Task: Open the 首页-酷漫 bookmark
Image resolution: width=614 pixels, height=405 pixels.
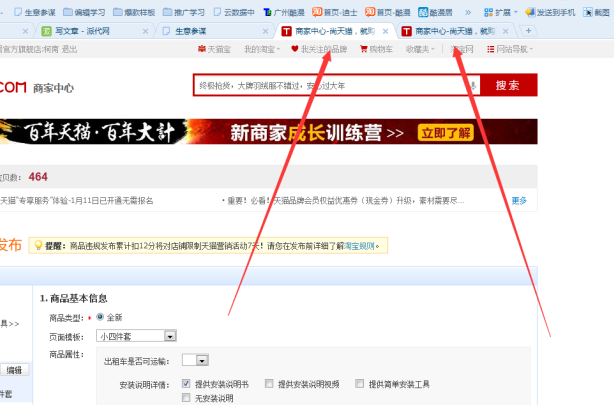Action: [388, 13]
